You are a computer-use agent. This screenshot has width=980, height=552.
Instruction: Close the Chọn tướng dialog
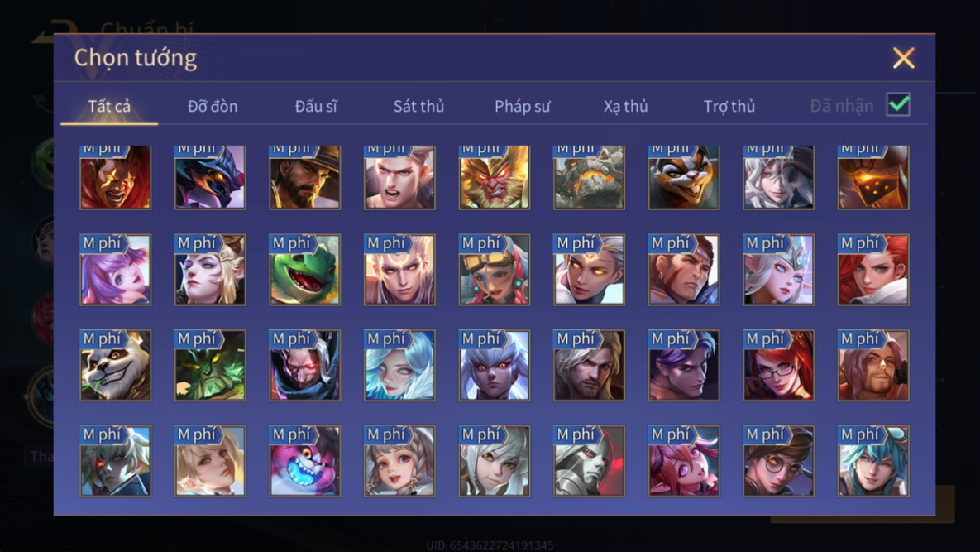click(x=903, y=57)
